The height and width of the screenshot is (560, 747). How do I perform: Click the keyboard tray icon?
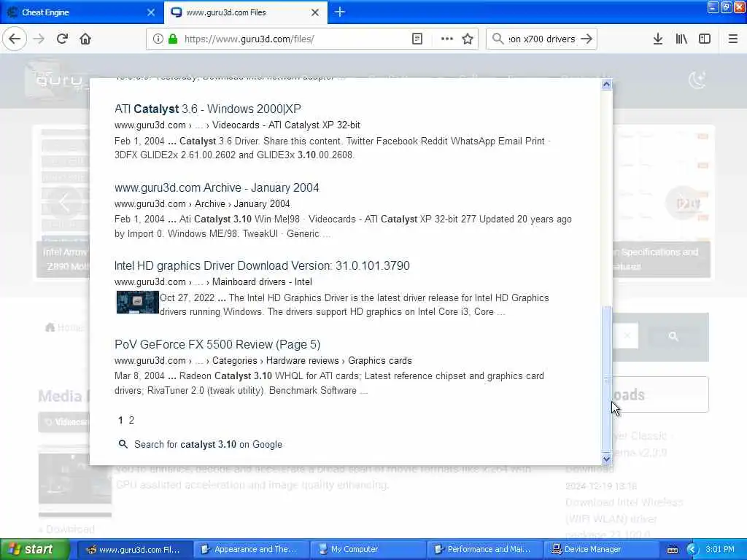point(672,550)
